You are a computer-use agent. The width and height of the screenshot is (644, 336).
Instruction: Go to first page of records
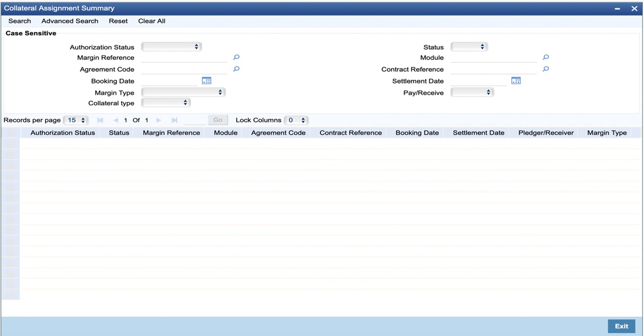click(100, 120)
